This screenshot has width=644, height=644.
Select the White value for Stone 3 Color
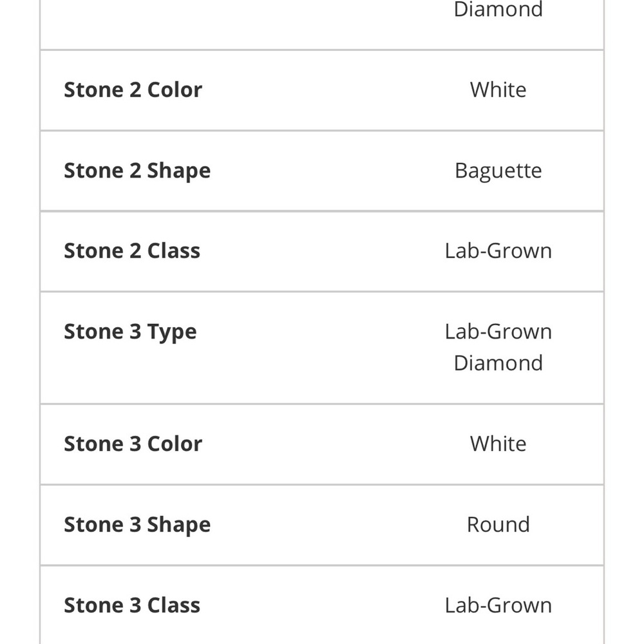point(498,444)
